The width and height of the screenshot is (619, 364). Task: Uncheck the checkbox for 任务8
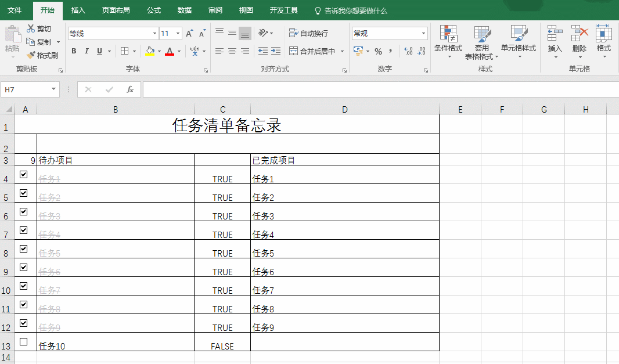pyautogui.click(x=24, y=304)
